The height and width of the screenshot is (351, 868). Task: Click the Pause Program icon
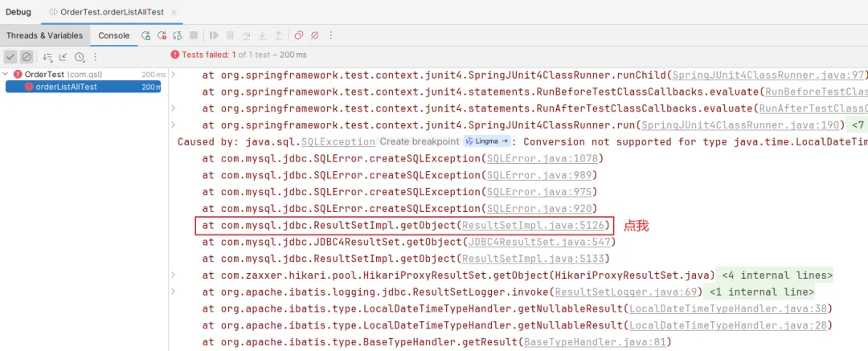(230, 35)
